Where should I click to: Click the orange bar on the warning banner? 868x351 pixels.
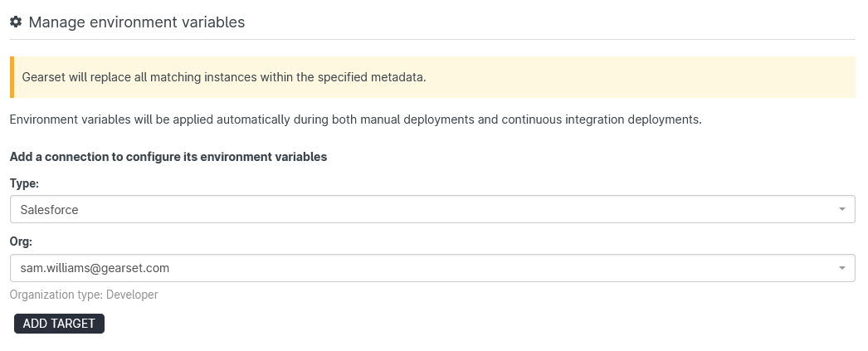[12, 77]
